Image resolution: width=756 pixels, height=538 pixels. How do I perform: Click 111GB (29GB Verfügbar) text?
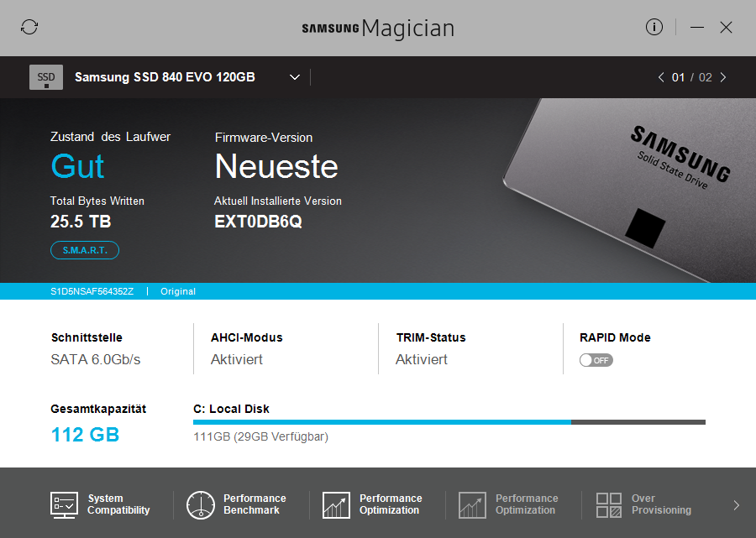click(261, 436)
